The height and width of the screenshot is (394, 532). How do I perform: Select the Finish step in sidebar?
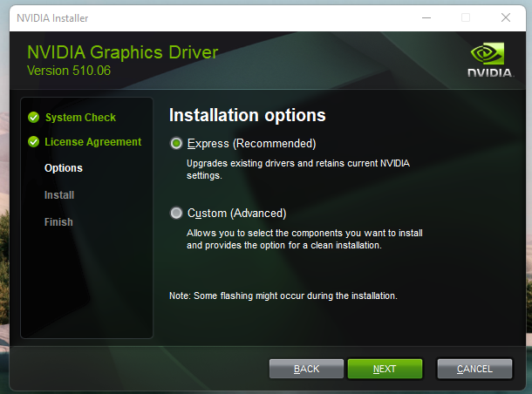coord(58,222)
